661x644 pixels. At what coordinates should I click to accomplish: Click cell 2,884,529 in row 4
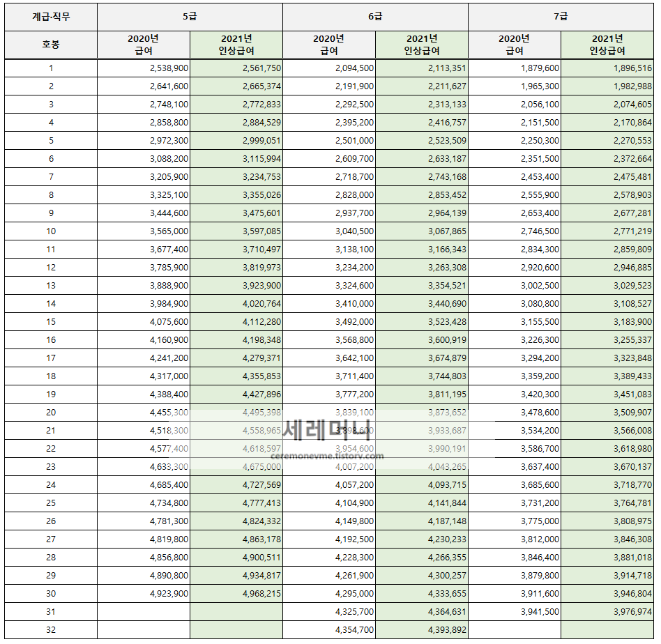[236, 123]
